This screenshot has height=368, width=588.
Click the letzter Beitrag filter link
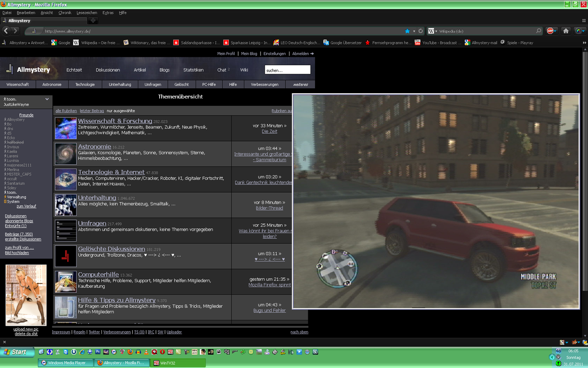(92, 111)
